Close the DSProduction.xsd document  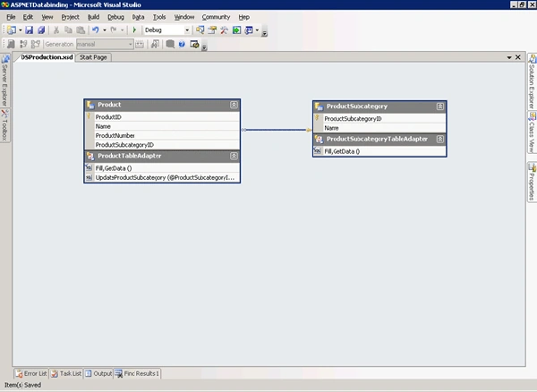[x=518, y=57]
